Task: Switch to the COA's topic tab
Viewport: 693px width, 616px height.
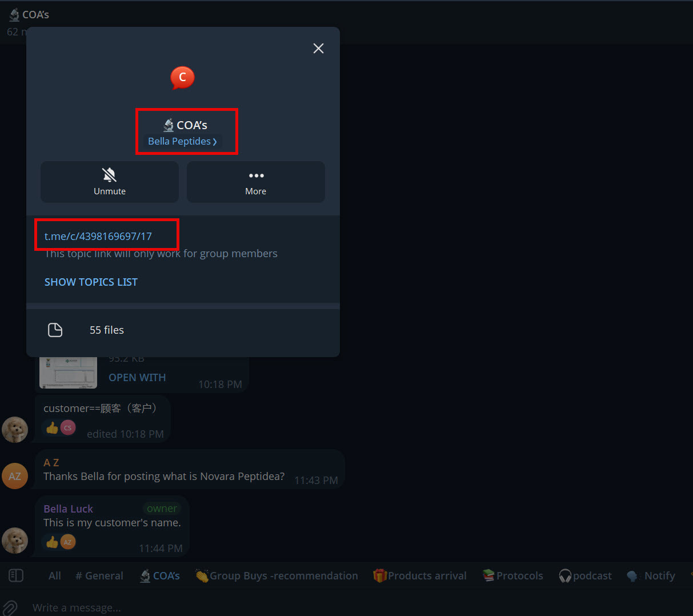Action: pos(160,576)
